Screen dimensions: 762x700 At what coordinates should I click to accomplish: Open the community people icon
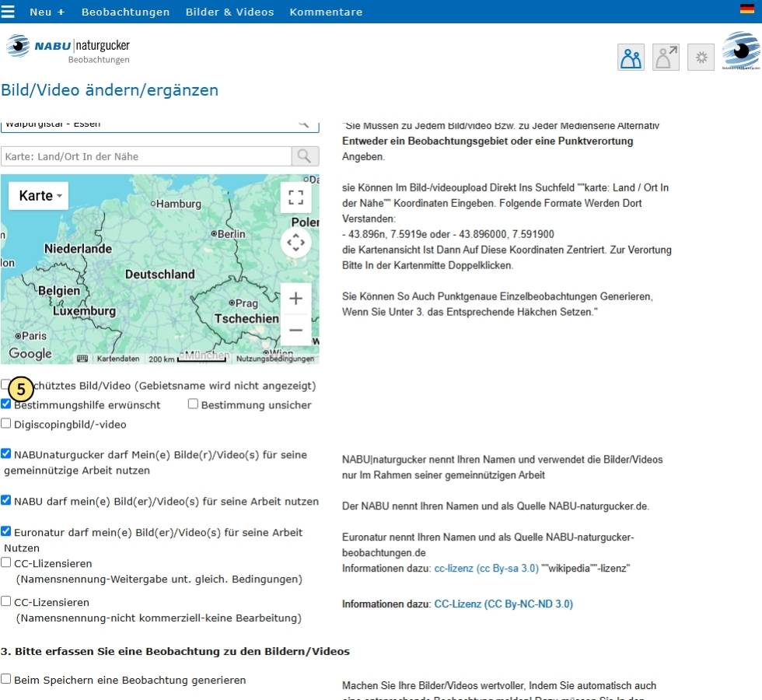click(631, 58)
